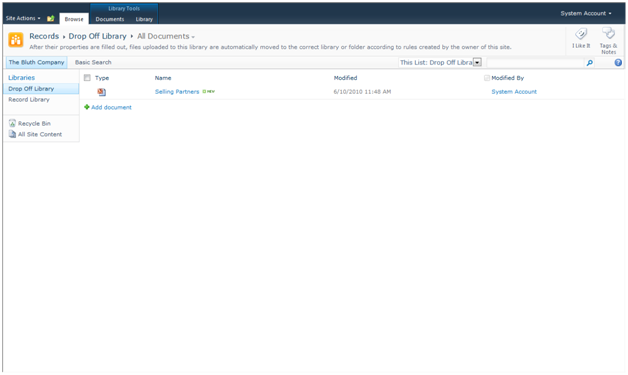
Task: Toggle the select-all checkbox beside Type
Action: 87,78
